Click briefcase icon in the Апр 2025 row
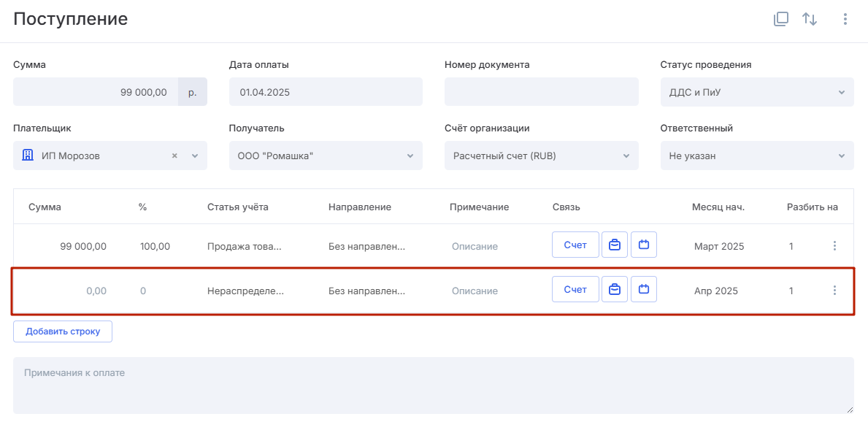868x422 pixels. pyautogui.click(x=615, y=289)
